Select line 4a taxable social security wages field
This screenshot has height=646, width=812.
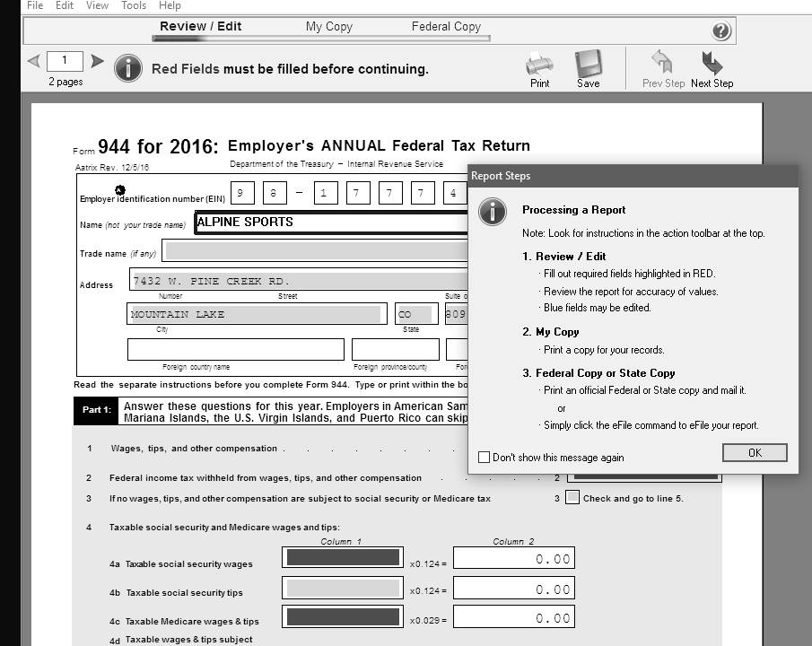341,558
